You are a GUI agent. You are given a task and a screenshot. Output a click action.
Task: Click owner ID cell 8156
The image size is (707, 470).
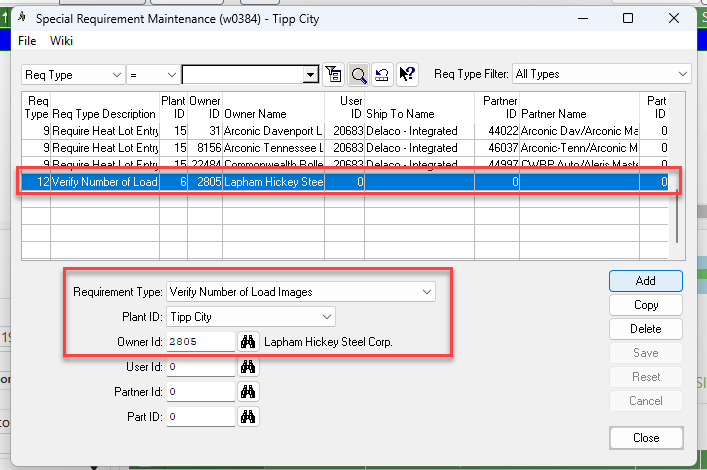[x=205, y=148]
